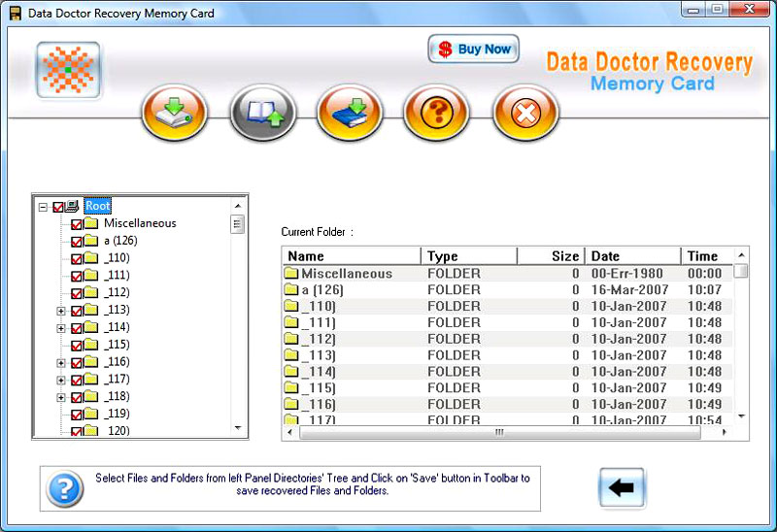The image size is (777, 532).
Task: Click the file list scroll left arrow
Action: pos(289,432)
